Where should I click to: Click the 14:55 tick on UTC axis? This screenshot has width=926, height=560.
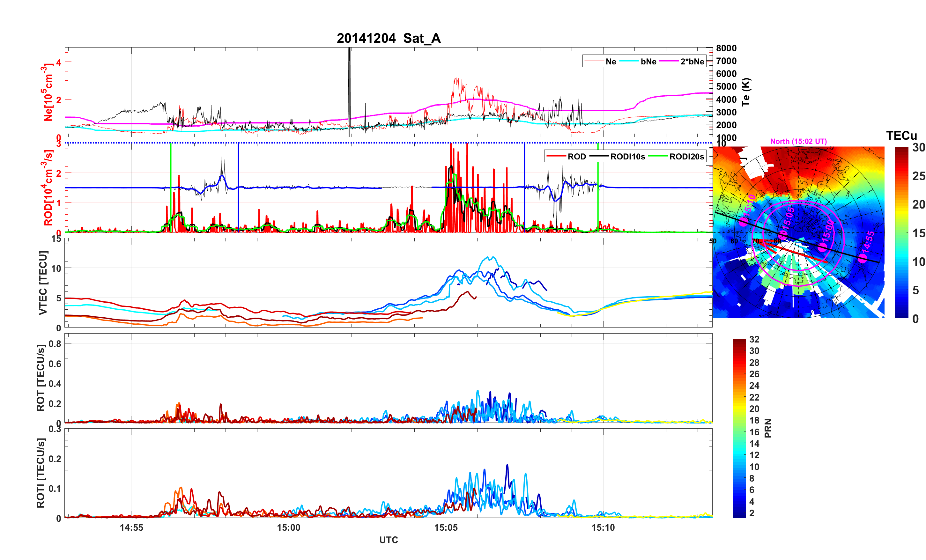(131, 528)
